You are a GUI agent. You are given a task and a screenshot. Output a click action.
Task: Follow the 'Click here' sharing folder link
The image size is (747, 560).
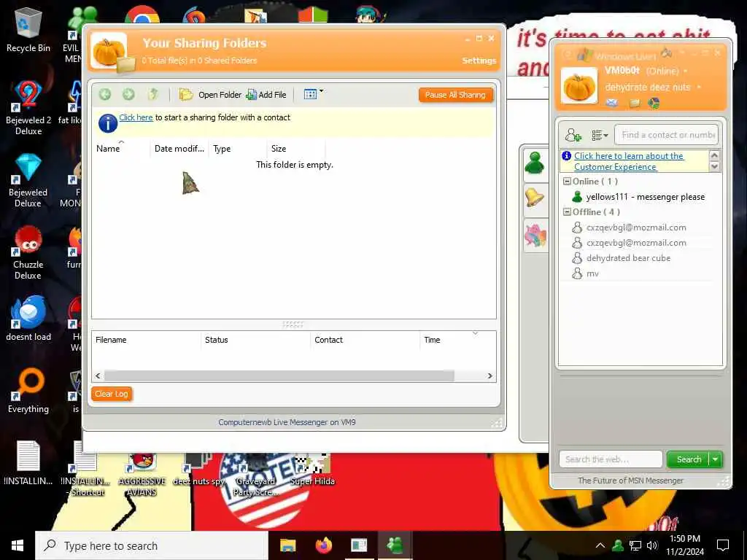(x=136, y=117)
